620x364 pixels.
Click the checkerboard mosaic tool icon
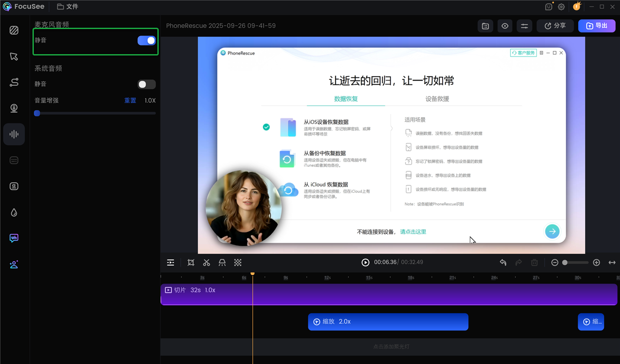click(238, 263)
